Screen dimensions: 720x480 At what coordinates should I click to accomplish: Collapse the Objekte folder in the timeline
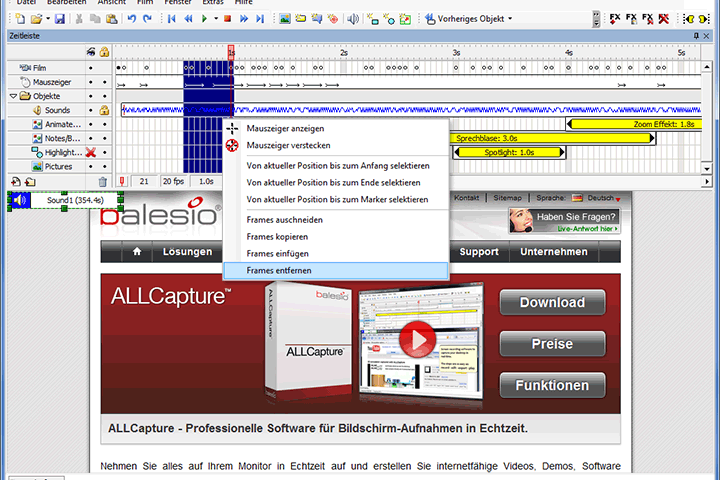13,96
